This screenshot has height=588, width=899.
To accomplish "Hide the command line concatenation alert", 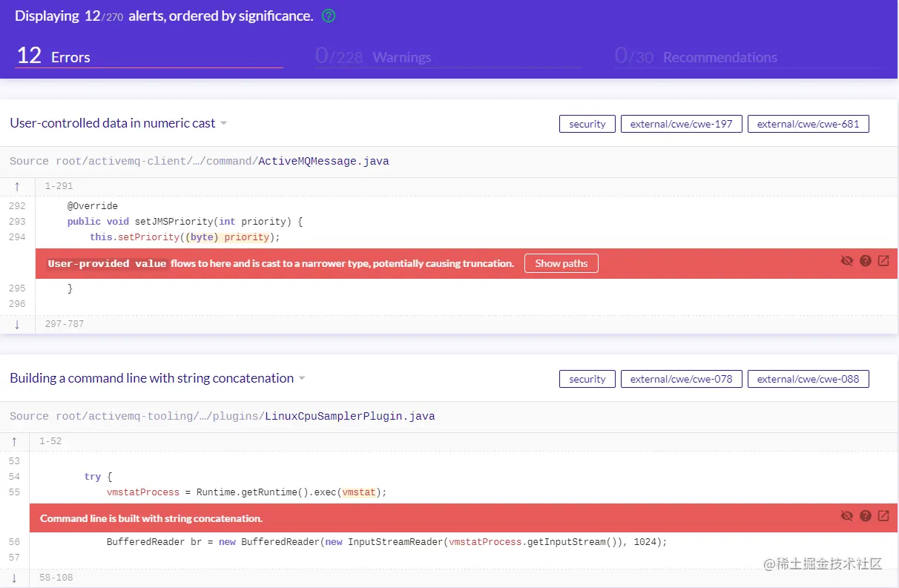I will click(847, 516).
